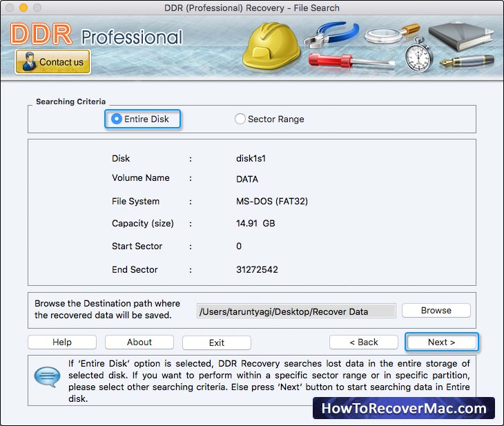Click the End Sector value 31272542
This screenshot has width=504, height=426.
pyautogui.click(x=257, y=269)
